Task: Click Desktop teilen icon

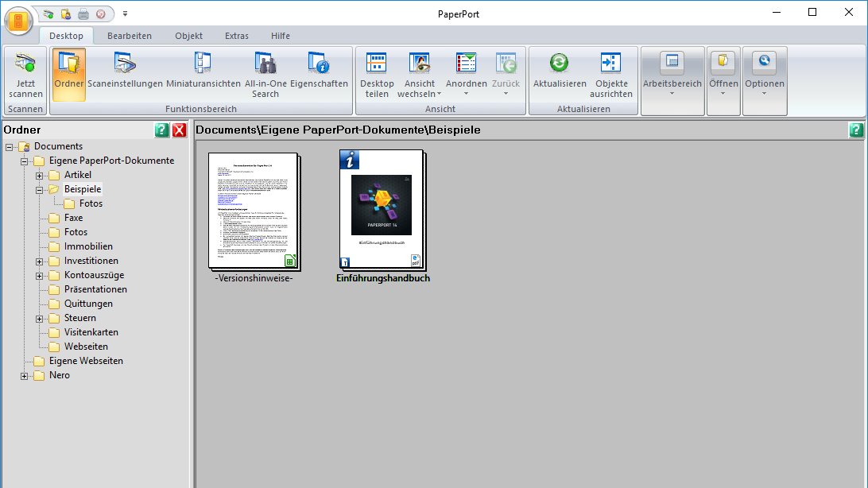Action: [x=377, y=64]
